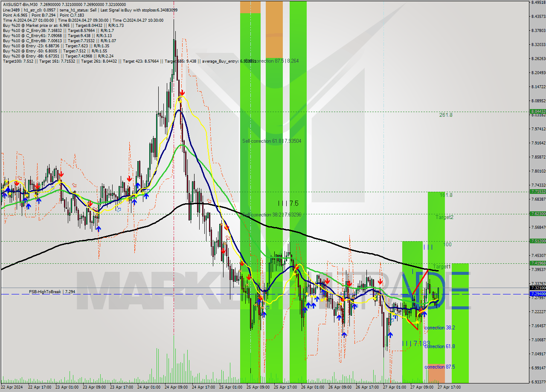The height and width of the screenshot is (392, 546).
Task: Select the 8.04432 price tag on the axis
Action: click(x=537, y=112)
